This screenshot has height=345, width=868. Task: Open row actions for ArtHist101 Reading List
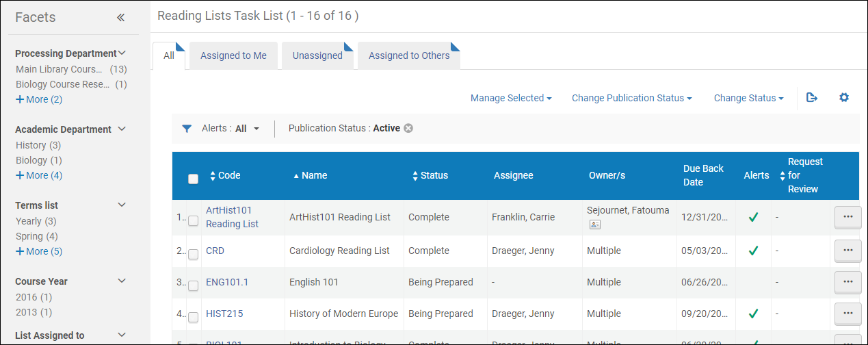pyautogui.click(x=847, y=217)
